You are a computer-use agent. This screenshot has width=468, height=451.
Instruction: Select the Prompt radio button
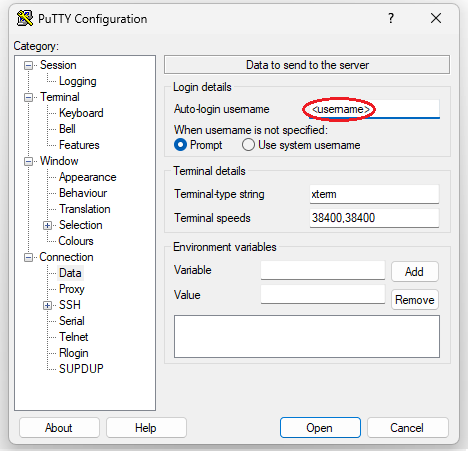pyautogui.click(x=180, y=145)
